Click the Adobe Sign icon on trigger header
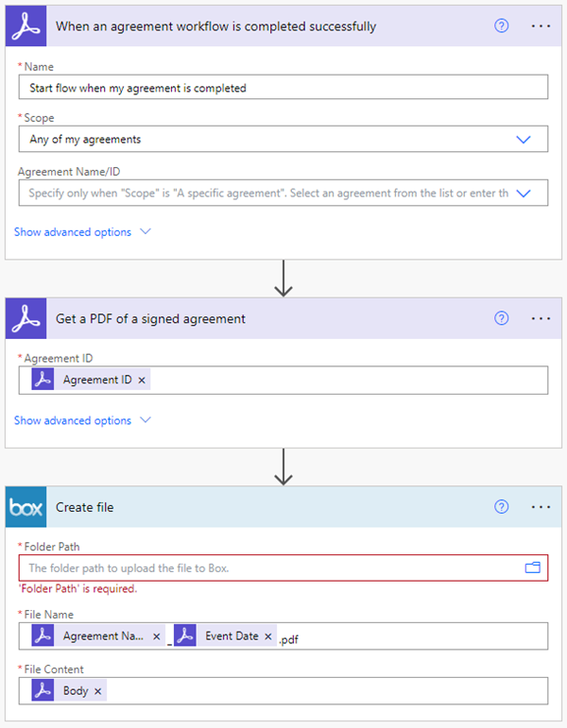The width and height of the screenshot is (567, 728). tap(26, 26)
